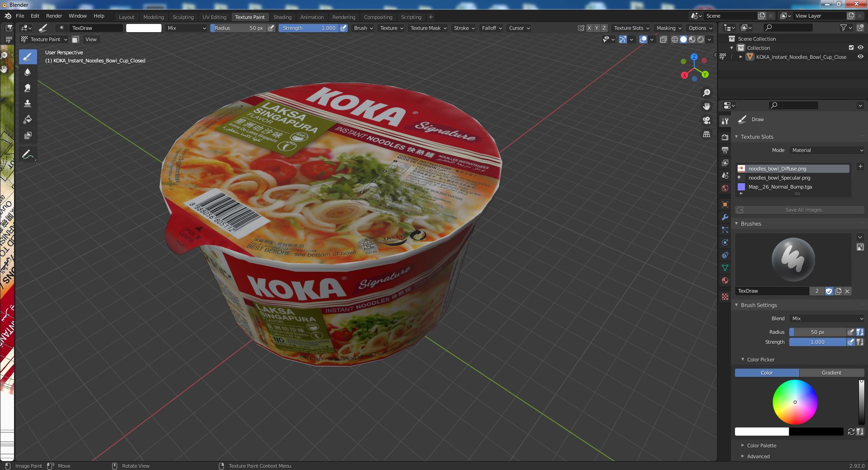Toggle viewport overlays

click(x=643, y=39)
